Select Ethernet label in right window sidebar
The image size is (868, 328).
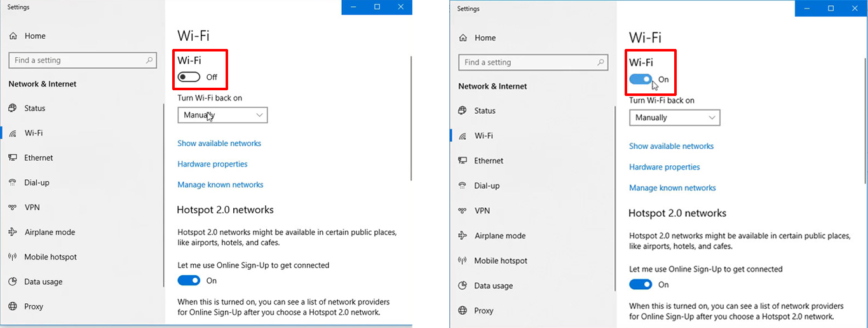pos(489,161)
